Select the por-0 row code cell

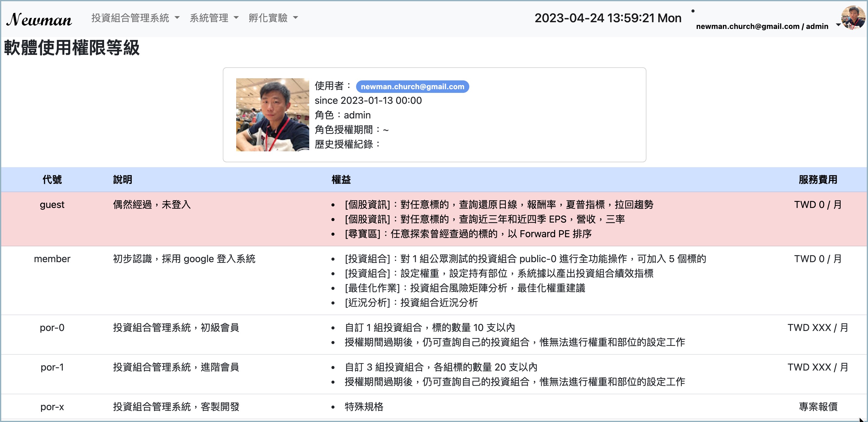pyautogui.click(x=52, y=328)
